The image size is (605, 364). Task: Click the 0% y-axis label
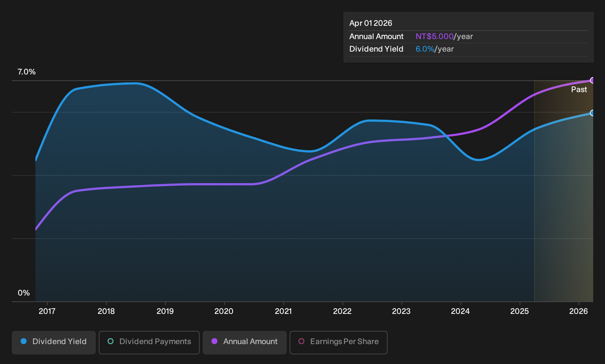coord(24,293)
